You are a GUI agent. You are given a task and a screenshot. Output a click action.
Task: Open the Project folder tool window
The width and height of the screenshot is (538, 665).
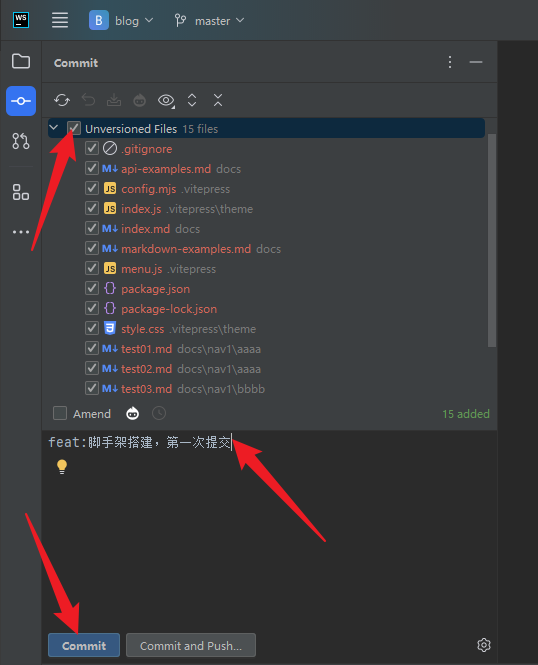pos(21,61)
